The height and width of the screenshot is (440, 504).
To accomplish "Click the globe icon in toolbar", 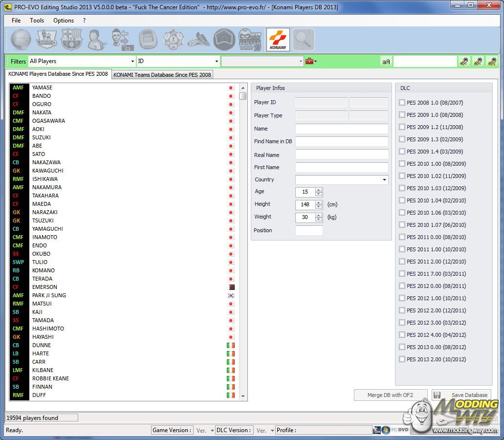I will click(x=21, y=40).
